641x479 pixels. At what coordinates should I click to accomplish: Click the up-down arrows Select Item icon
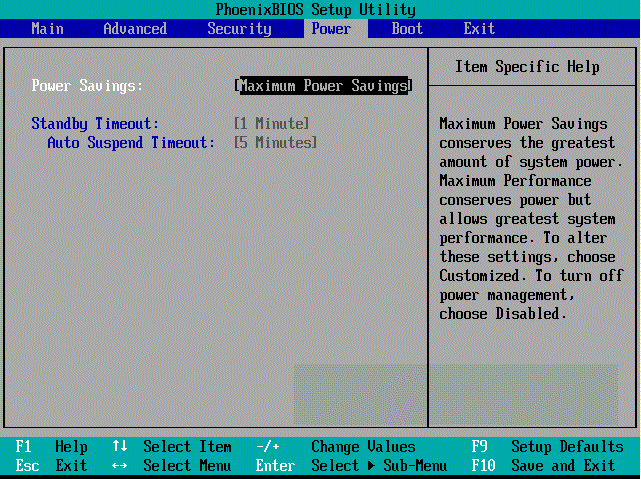click(x=120, y=446)
